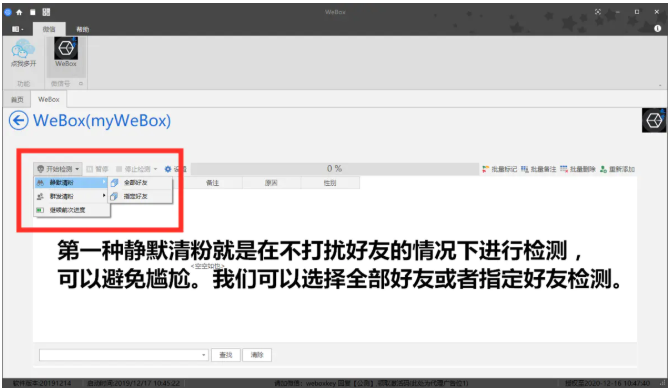Click the 原因 column header
The height and width of the screenshot is (391, 672).
pyautogui.click(x=271, y=183)
